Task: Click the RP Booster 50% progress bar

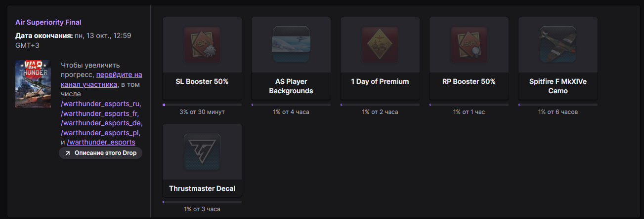Action: point(469,105)
